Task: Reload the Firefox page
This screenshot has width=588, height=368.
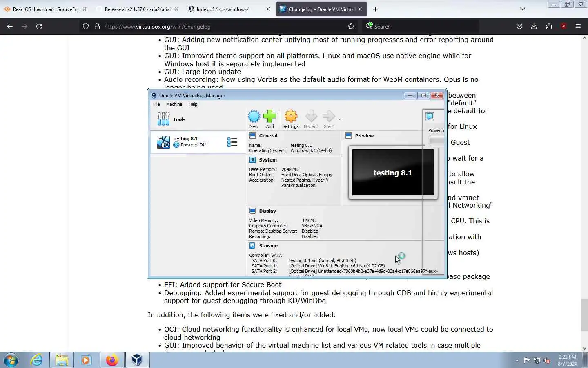Action: 39,26
